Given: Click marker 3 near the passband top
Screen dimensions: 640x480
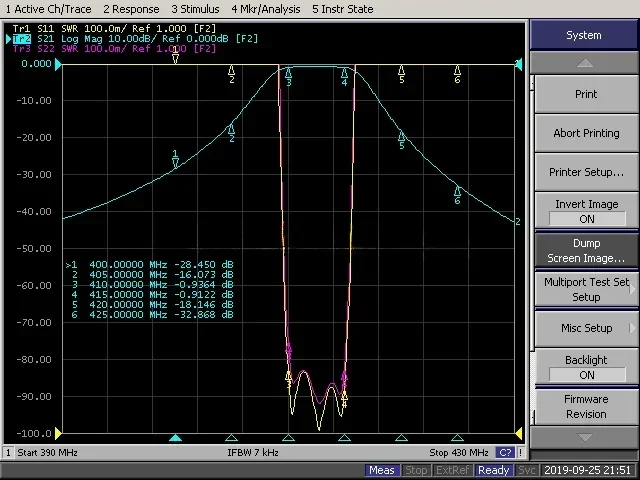Looking at the screenshot, I should tap(289, 77).
